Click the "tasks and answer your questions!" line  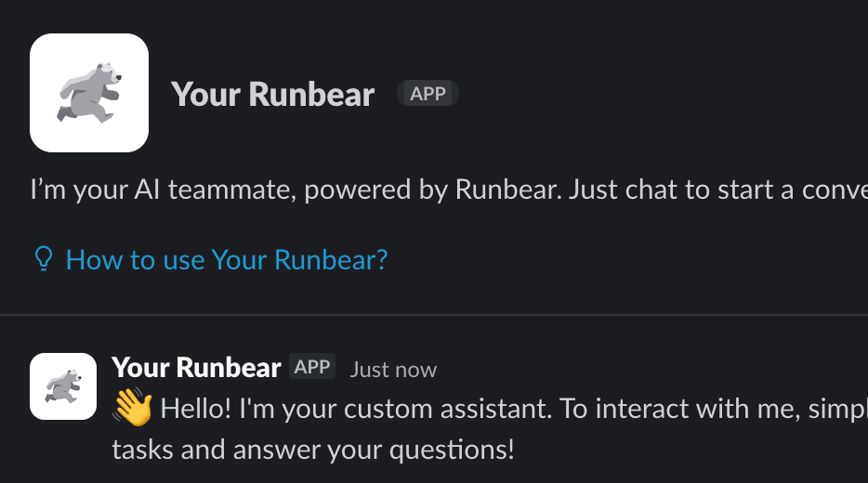coord(312,450)
